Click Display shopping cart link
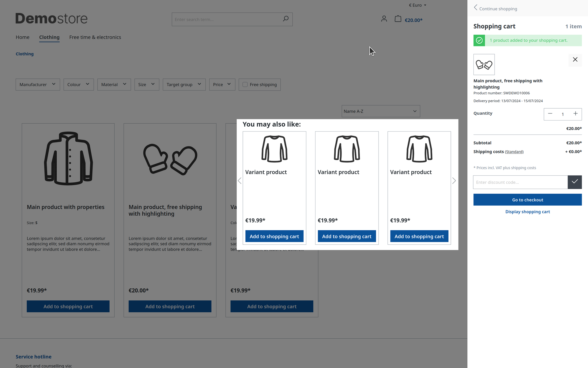The width and height of the screenshot is (588, 368). point(527,212)
